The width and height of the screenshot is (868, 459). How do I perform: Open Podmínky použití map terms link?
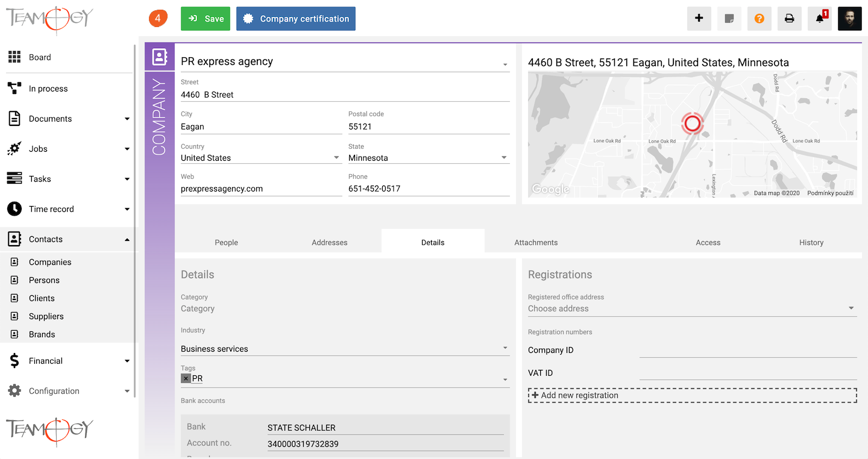tap(830, 193)
